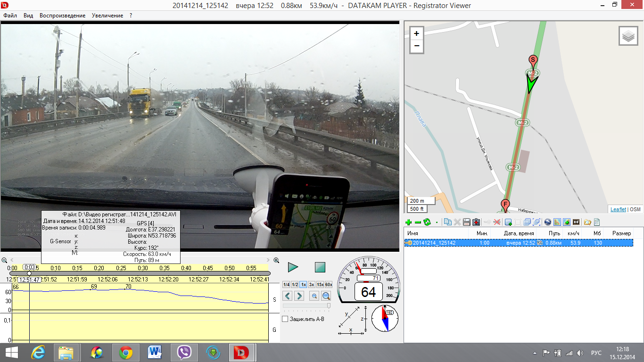Click the film strip video export icon
This screenshot has height=362, width=644.
pos(576,222)
